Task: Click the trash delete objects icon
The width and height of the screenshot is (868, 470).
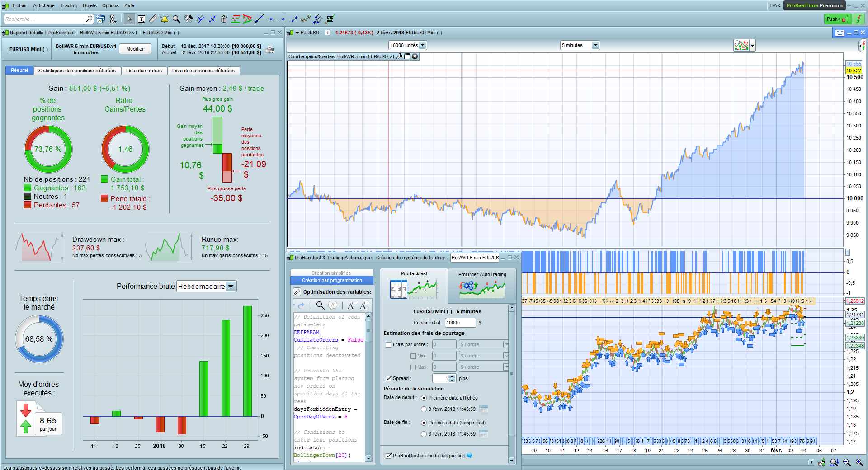Action: point(224,19)
